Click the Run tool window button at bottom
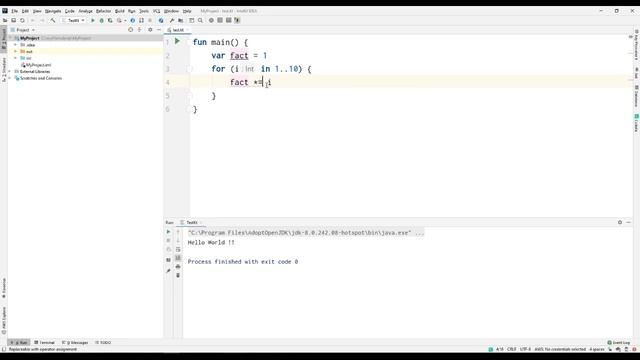The width and height of the screenshot is (640, 360). (19, 342)
